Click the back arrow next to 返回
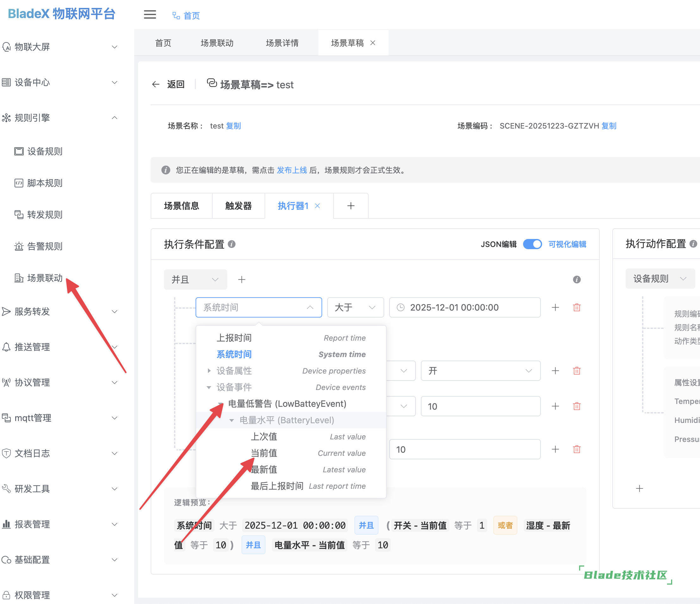This screenshot has height=604, width=700. click(156, 84)
